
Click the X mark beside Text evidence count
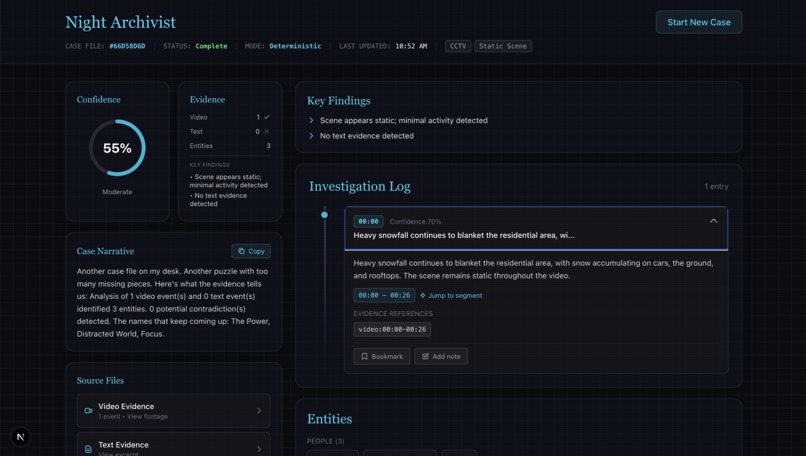pyautogui.click(x=267, y=132)
